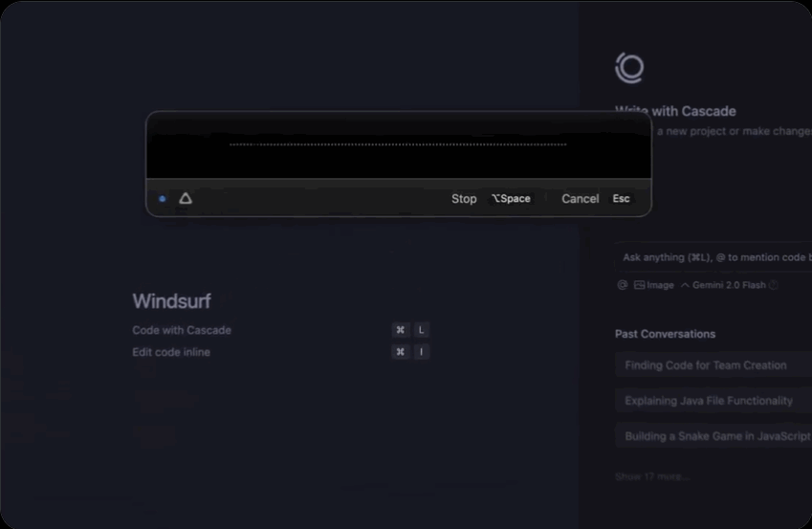Click Edit code inline shortcut row
812x529 pixels.
tap(280, 352)
